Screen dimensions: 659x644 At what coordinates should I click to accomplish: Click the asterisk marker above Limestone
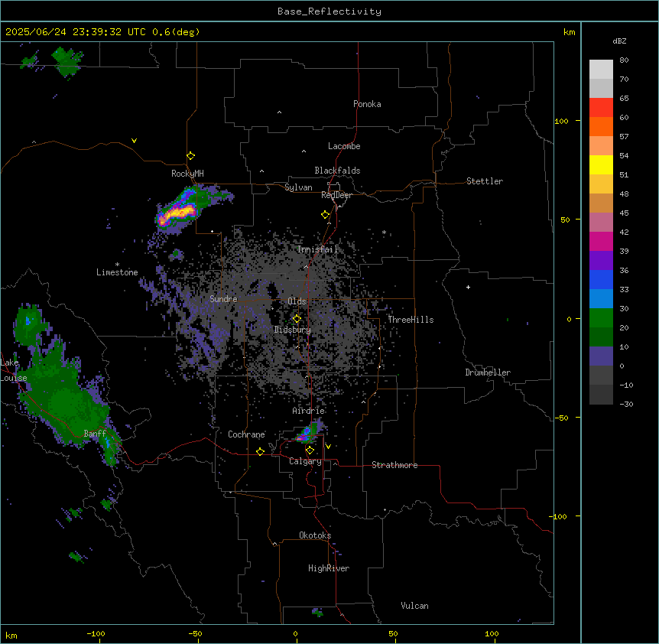point(117,265)
